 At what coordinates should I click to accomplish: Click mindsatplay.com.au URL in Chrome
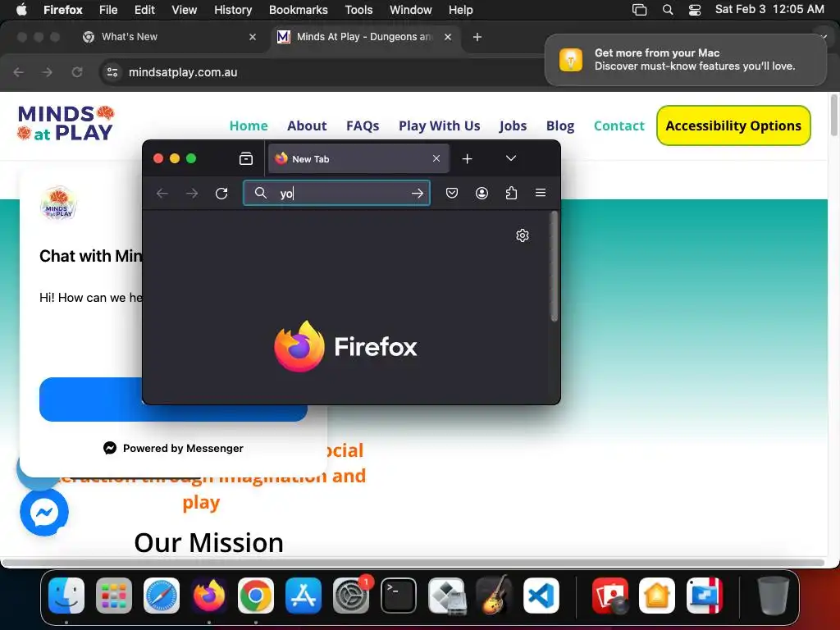tap(183, 72)
